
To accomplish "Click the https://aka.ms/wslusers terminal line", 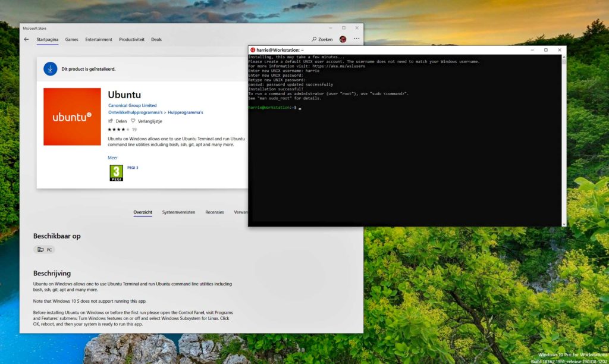I will (x=307, y=66).
